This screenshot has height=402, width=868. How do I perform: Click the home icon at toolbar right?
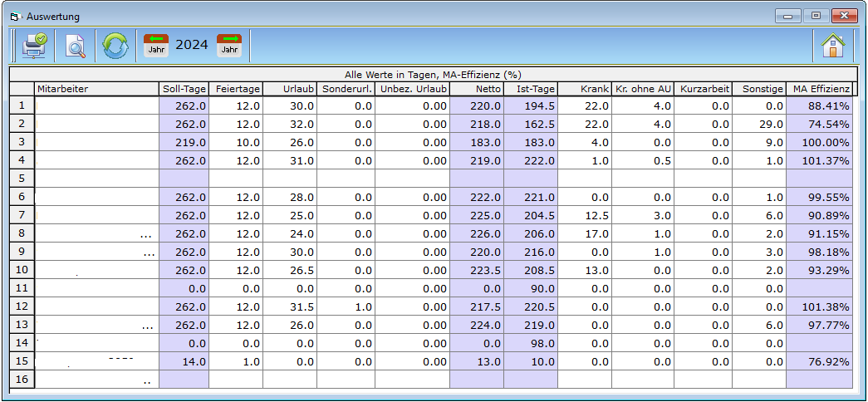point(834,46)
